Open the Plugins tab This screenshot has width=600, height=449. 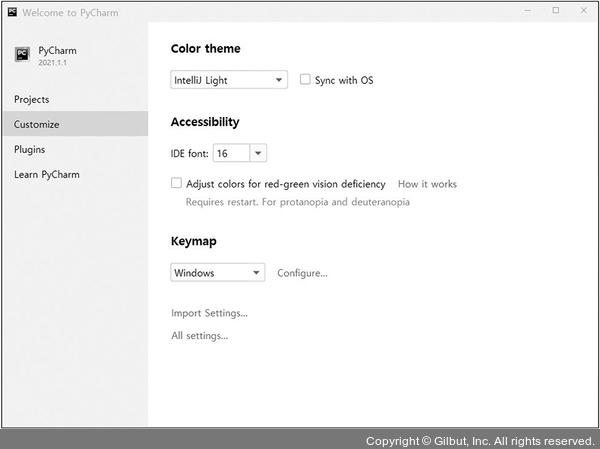tap(29, 150)
